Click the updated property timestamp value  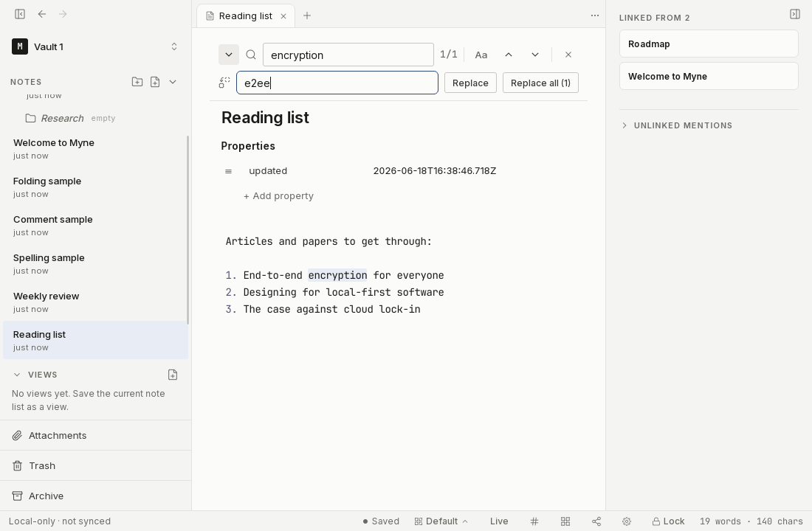pos(435,171)
